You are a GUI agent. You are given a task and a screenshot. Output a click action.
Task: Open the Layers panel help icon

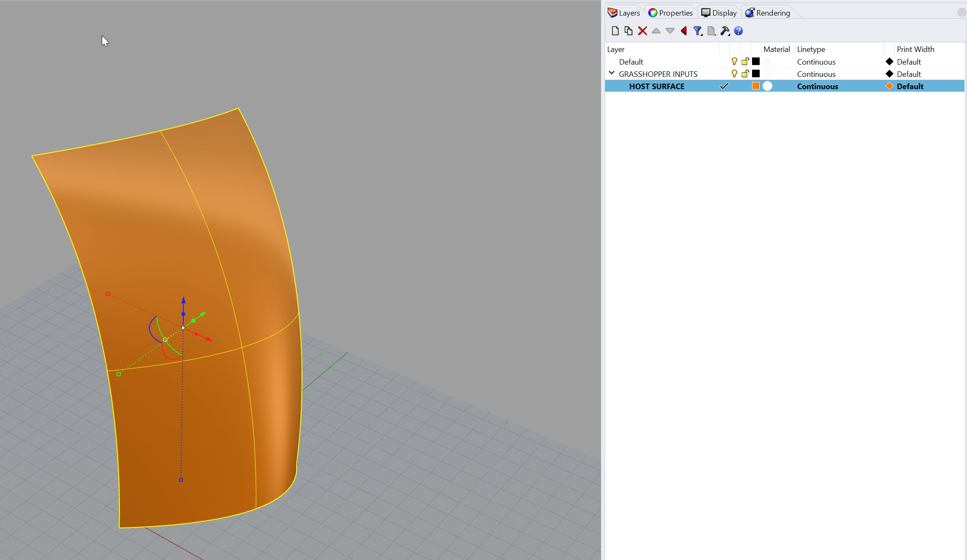(x=738, y=31)
